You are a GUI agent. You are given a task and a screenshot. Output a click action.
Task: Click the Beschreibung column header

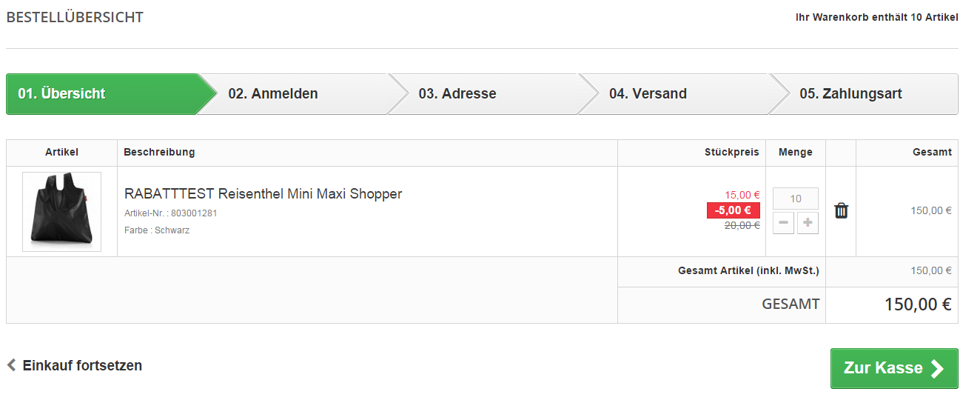[x=159, y=153]
